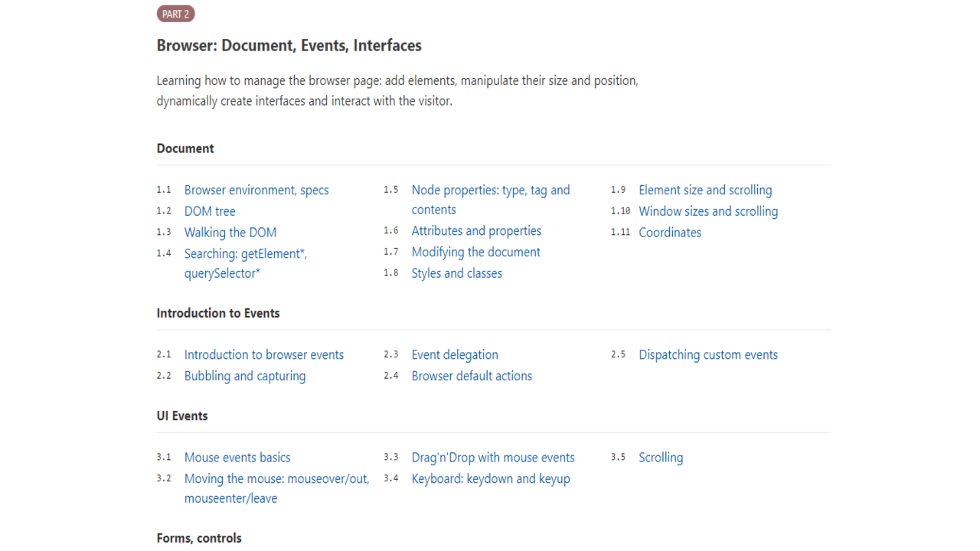Go to the Coordinates chapter

[x=670, y=233]
